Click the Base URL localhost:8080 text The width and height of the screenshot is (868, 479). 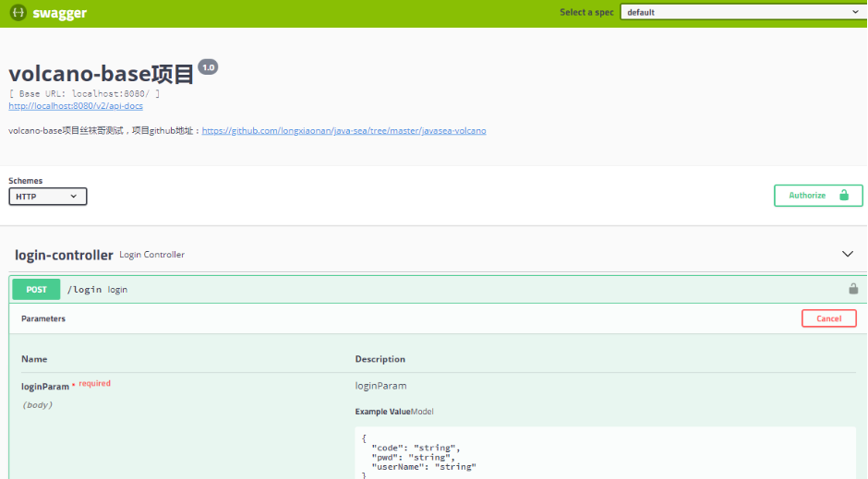[x=84, y=93]
